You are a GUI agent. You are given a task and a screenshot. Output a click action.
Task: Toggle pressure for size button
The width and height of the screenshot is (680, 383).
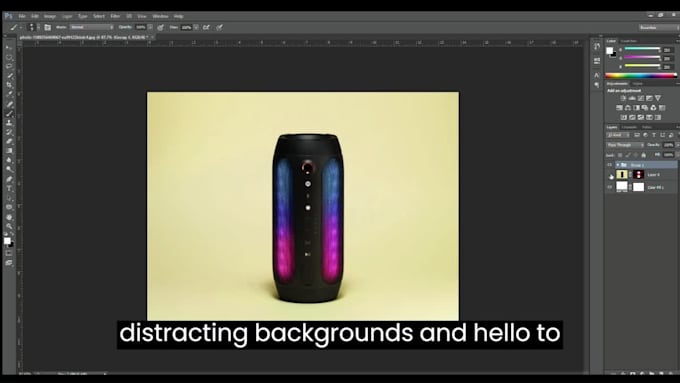tap(220, 27)
